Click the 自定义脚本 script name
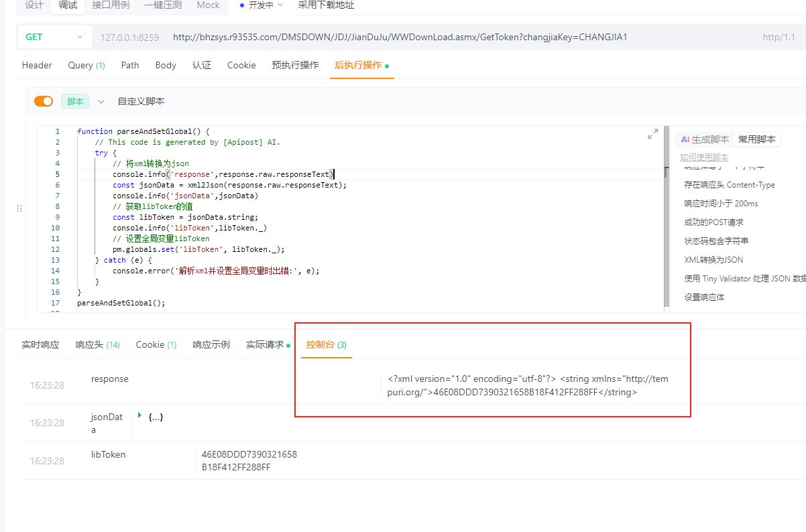The height and width of the screenshot is (532, 806). (x=141, y=102)
